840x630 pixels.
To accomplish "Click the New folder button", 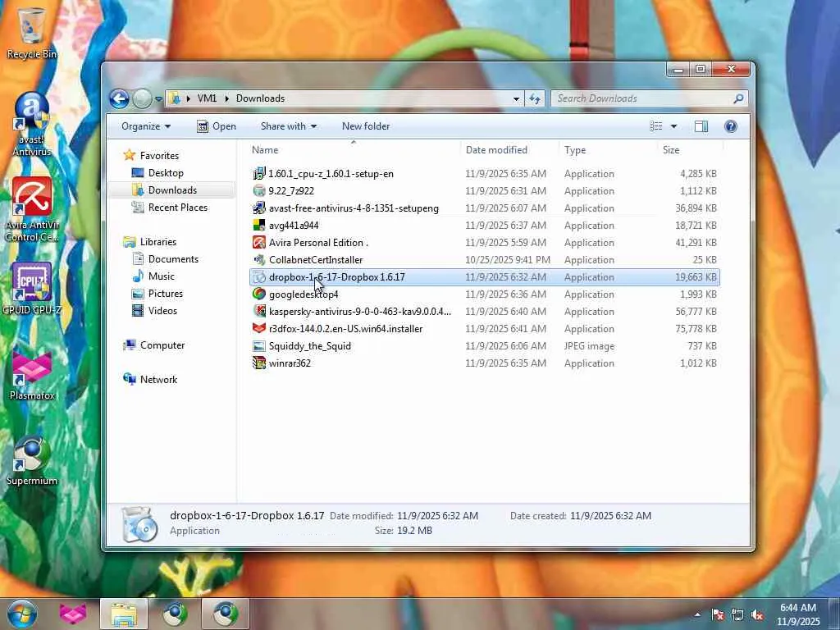I will point(366,126).
